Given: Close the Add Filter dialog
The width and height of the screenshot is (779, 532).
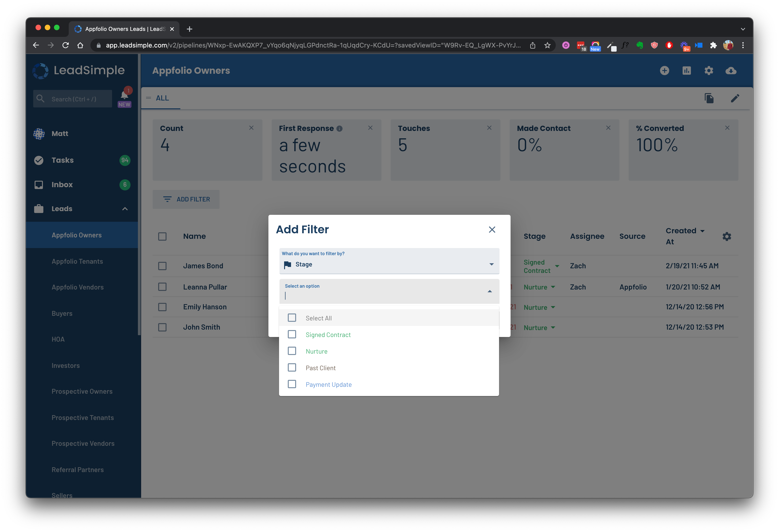Looking at the screenshot, I should click(x=492, y=230).
